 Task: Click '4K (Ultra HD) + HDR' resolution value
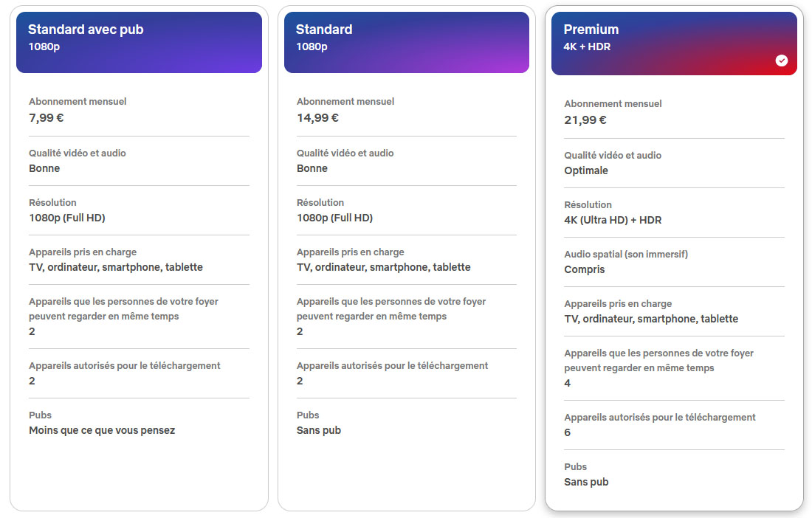point(613,220)
